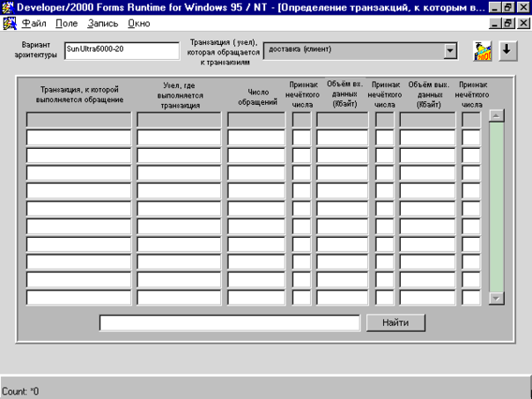This screenshot has height=399, width=532.
Task: Open the application icon in menu bar
Action: click(10, 24)
